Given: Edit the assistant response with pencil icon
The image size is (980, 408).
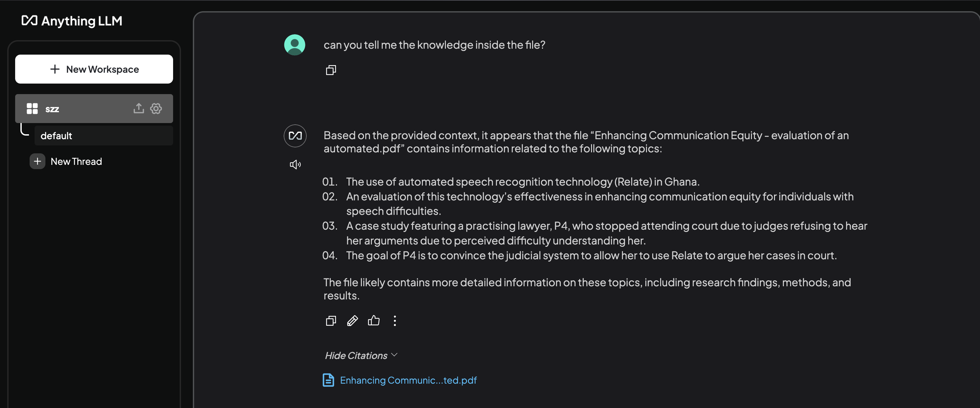Looking at the screenshot, I should [352, 321].
